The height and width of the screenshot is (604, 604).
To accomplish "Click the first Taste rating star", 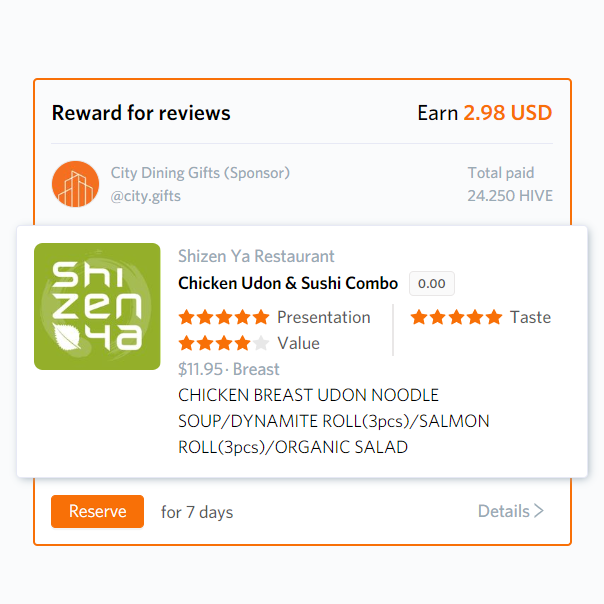I will [418, 317].
